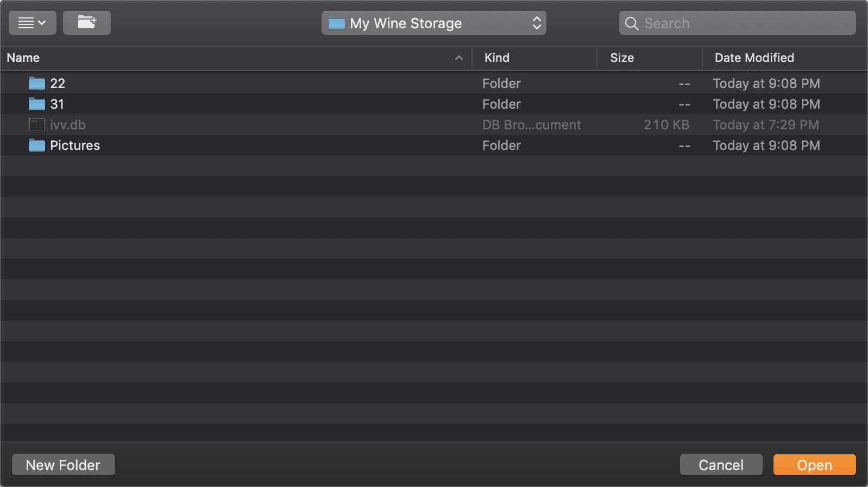Expand the My Wine Storage location popup
Image resolution: width=868 pixels, height=487 pixels.
433,23
